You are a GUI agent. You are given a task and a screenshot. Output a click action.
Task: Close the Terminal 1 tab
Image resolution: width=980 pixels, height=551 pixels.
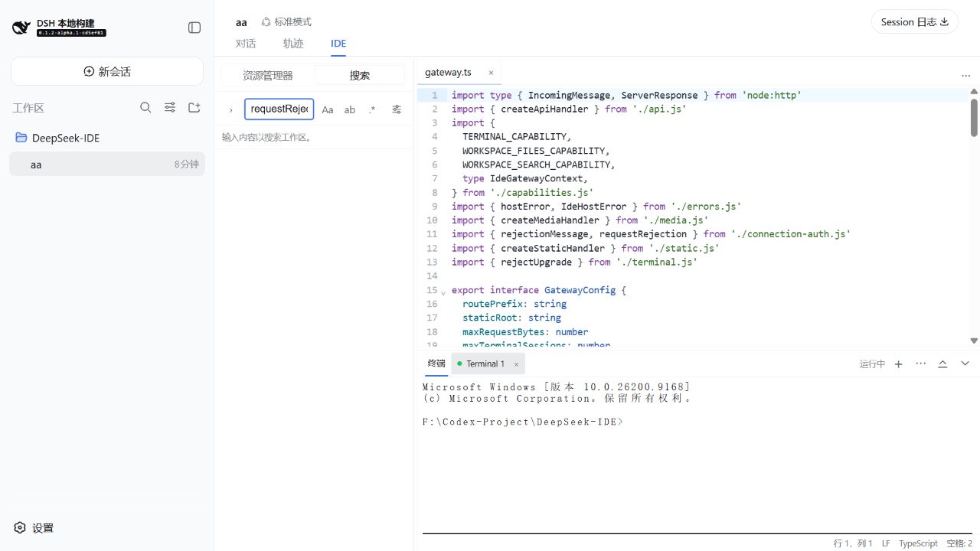point(516,364)
